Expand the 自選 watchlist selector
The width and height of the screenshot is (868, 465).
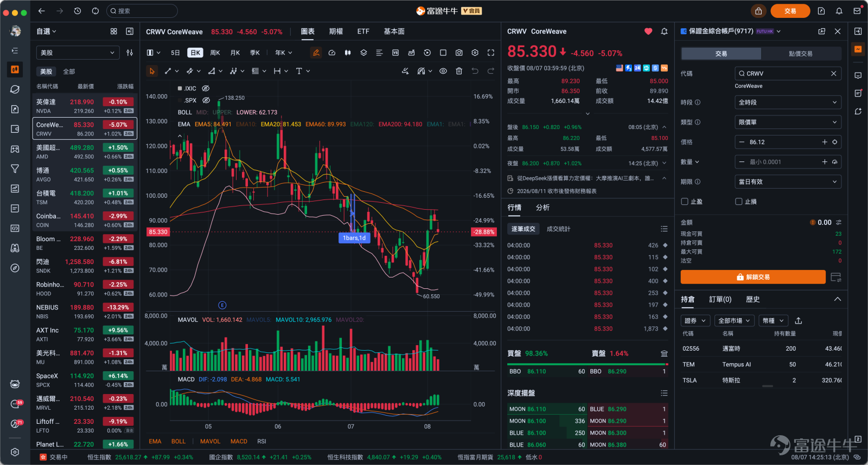coord(46,31)
